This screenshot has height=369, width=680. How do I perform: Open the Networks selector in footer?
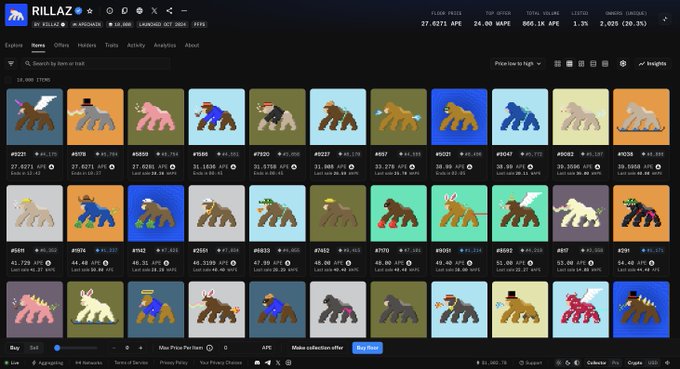[x=89, y=362]
